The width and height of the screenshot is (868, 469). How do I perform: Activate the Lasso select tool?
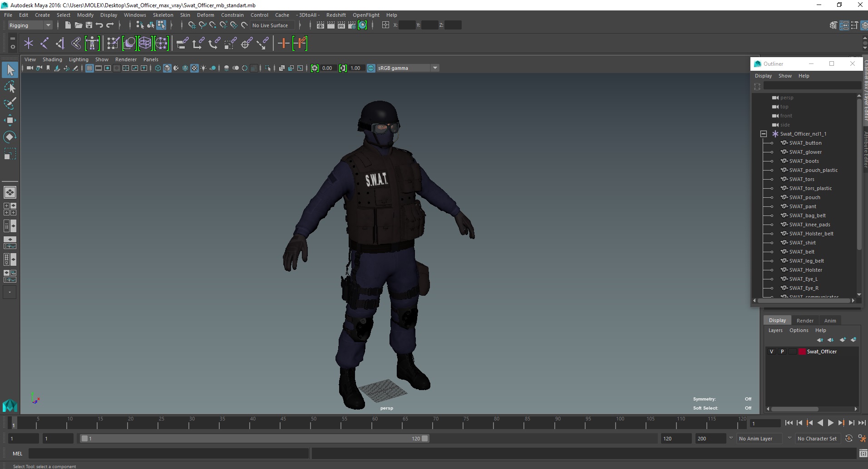click(10, 87)
